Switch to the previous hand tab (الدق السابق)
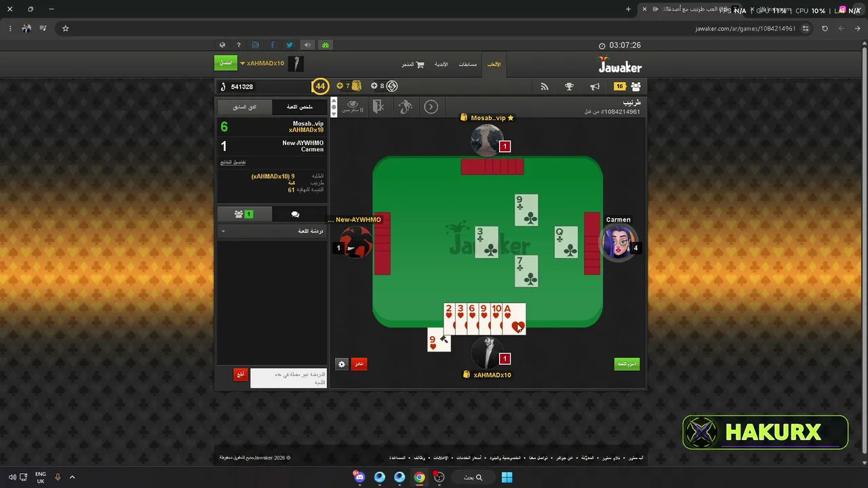868x488 pixels. pyautogui.click(x=245, y=107)
